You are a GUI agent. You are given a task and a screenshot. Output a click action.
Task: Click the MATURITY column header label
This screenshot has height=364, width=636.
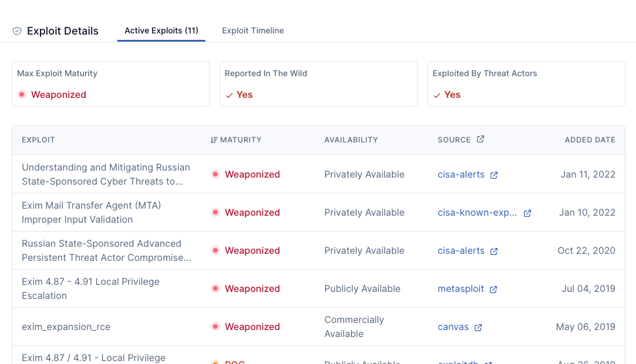coord(241,140)
